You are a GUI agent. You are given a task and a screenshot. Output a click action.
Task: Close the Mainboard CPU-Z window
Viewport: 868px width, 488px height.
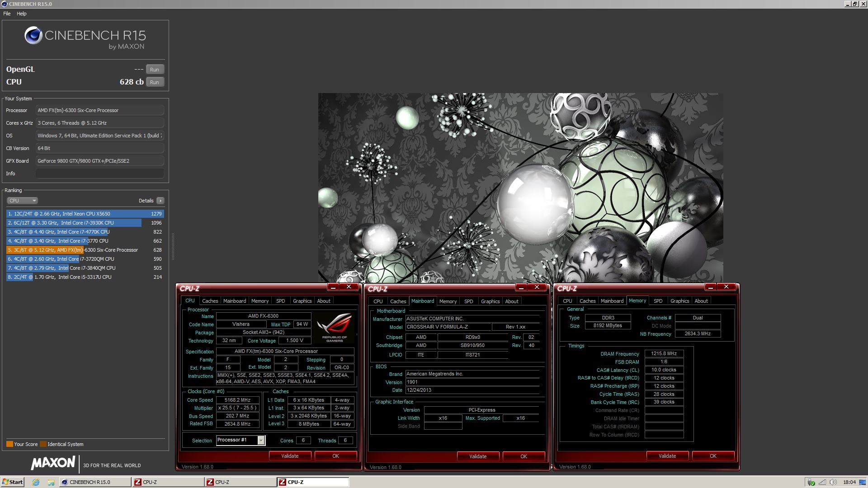(x=537, y=287)
